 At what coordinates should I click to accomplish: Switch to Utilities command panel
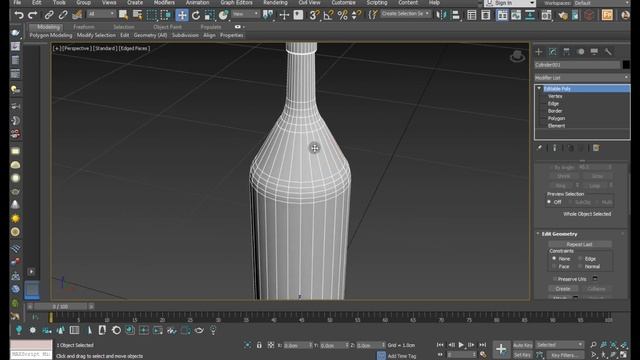(x=608, y=52)
